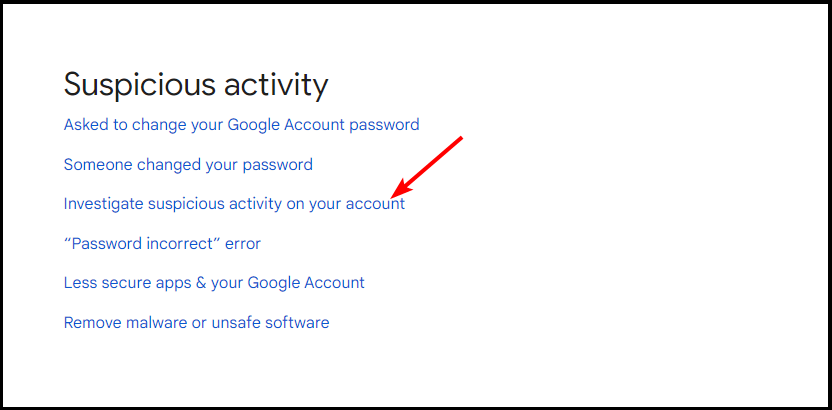Follow the link the red arrow points to
The height and width of the screenshot is (410, 832).
point(234,203)
